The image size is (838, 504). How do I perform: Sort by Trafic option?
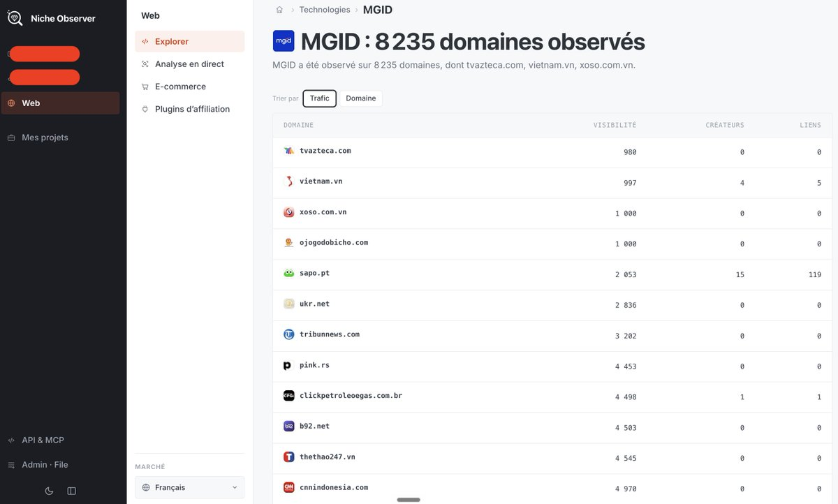coord(319,98)
